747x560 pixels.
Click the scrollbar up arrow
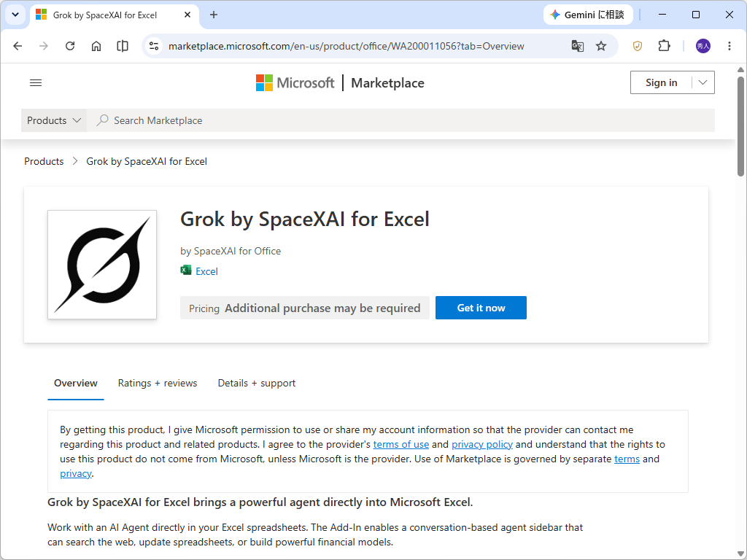tap(741, 69)
